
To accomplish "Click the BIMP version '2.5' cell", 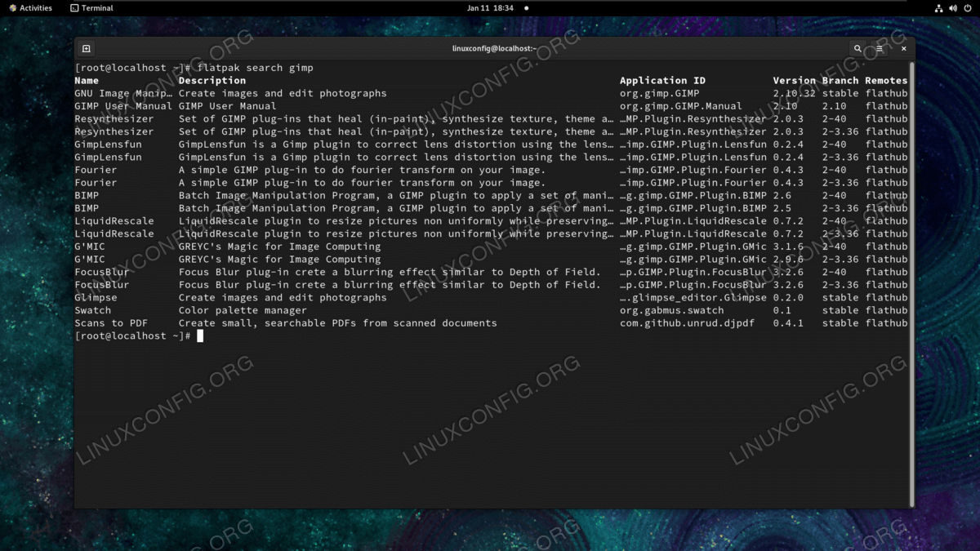I will coord(782,208).
